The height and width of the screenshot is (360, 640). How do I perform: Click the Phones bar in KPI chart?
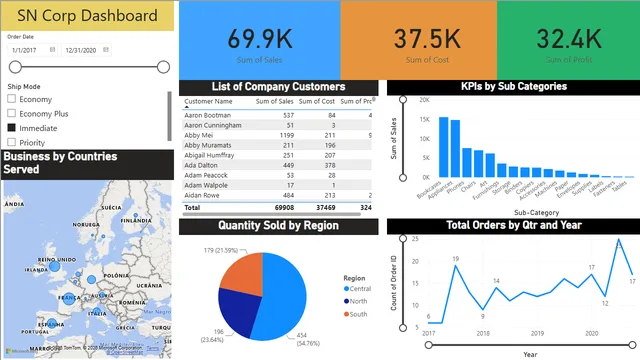pyautogui.click(x=467, y=162)
